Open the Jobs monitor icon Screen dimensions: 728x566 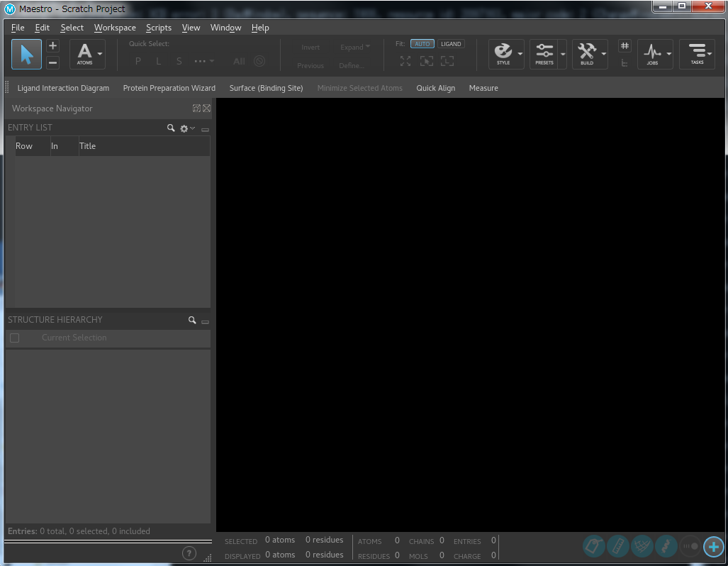coord(652,53)
